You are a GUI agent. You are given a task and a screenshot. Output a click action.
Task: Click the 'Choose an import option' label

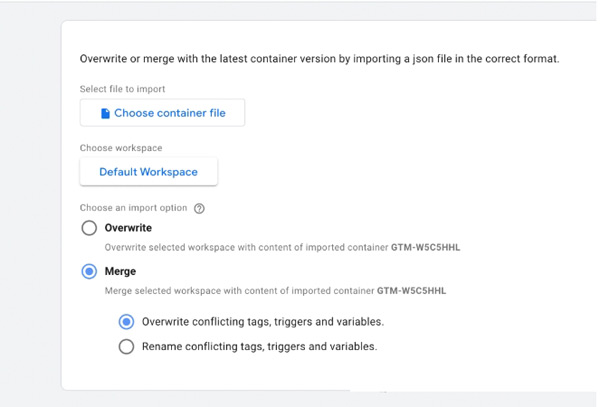pyautogui.click(x=134, y=209)
